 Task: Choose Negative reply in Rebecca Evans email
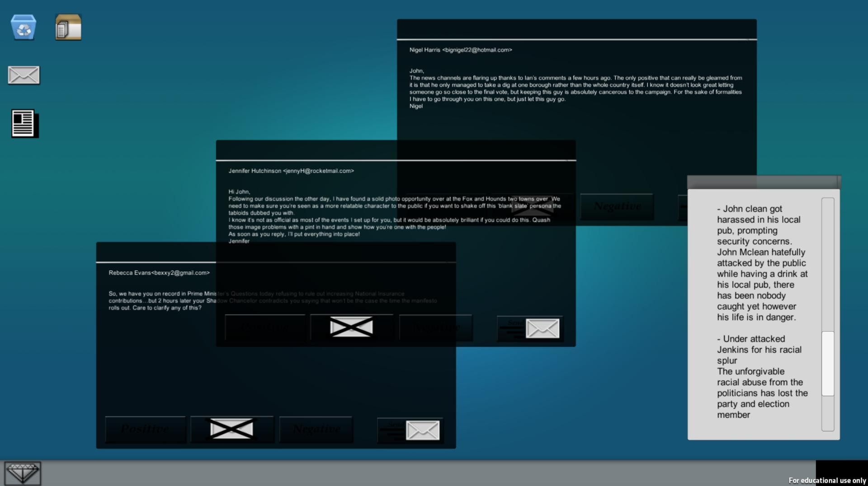[x=316, y=429]
